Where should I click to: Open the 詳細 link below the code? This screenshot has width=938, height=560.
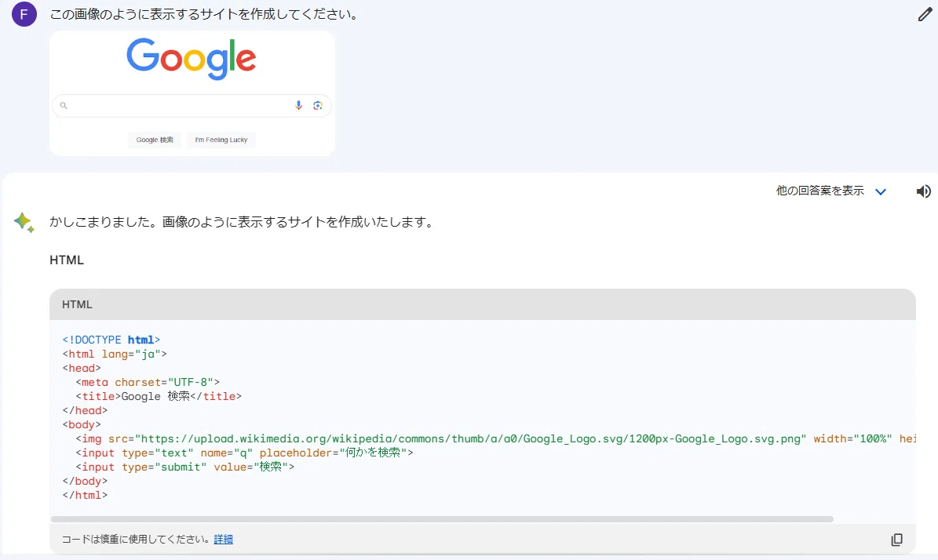point(223,539)
